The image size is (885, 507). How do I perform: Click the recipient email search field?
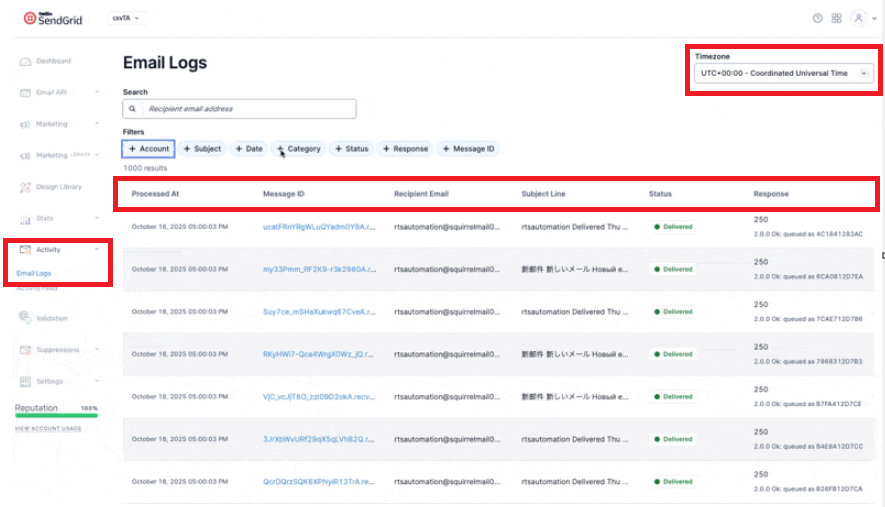coord(245,108)
